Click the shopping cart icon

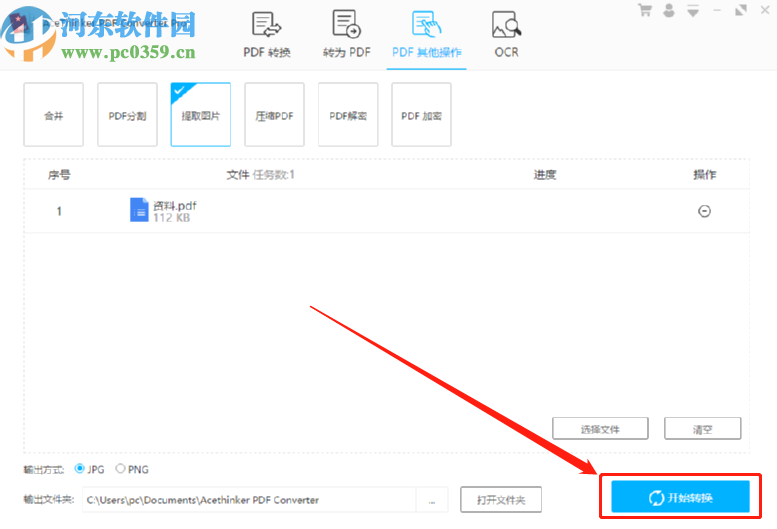[x=645, y=10]
